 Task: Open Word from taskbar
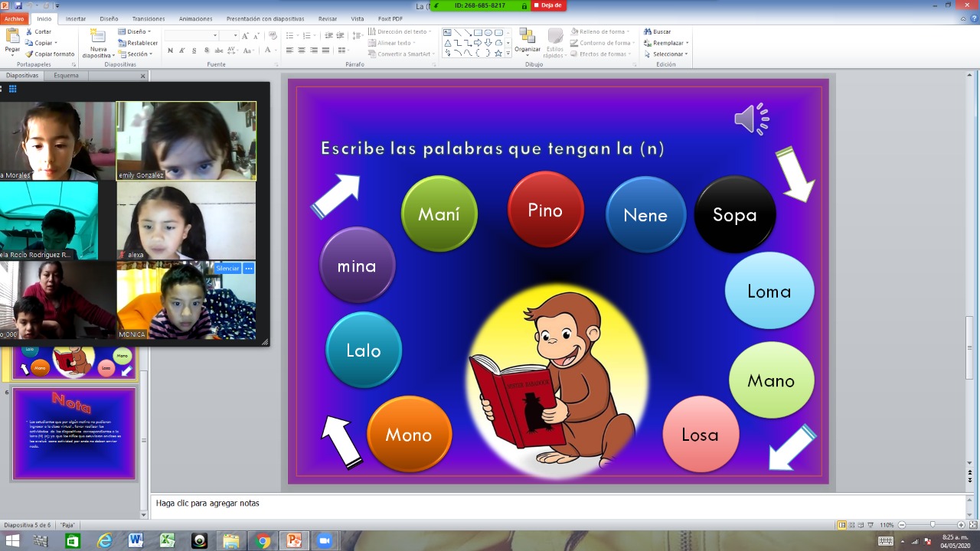[x=136, y=541]
